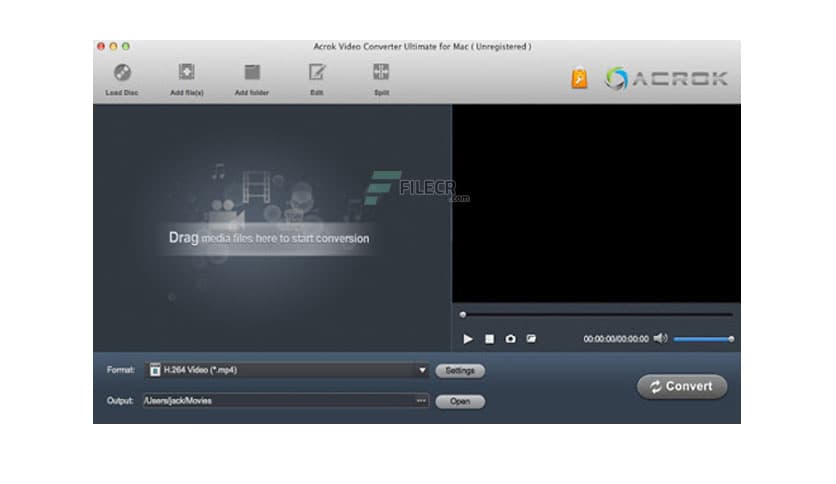Minimize window with the yellow button

click(x=113, y=46)
